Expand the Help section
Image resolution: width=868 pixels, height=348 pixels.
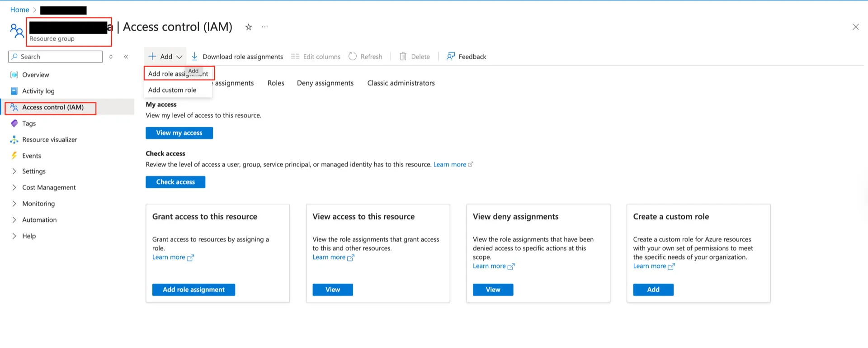point(14,236)
